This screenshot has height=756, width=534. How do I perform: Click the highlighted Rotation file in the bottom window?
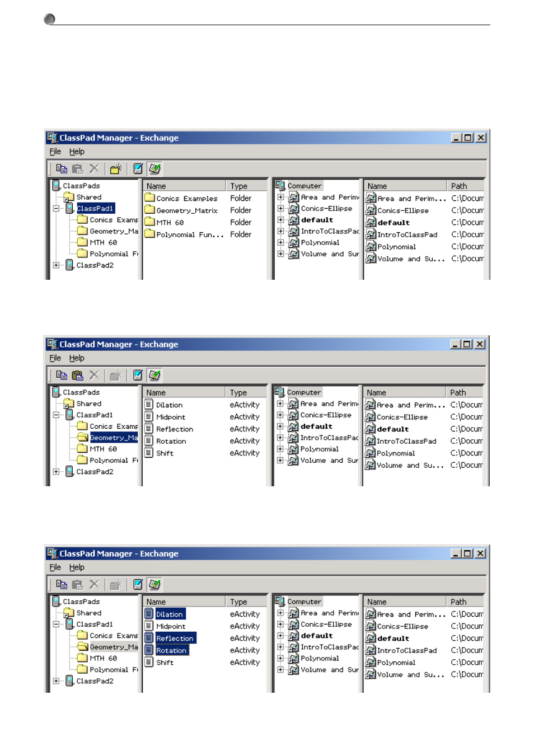pos(171,650)
